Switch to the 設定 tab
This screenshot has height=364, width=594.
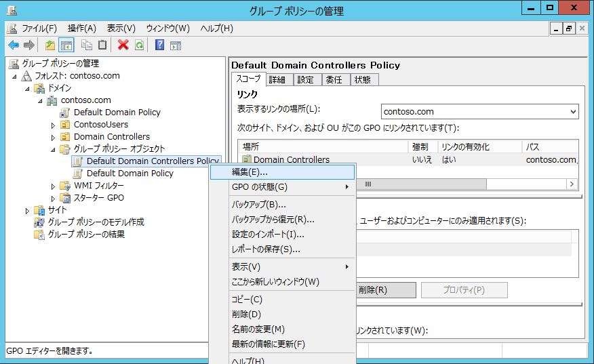(305, 80)
